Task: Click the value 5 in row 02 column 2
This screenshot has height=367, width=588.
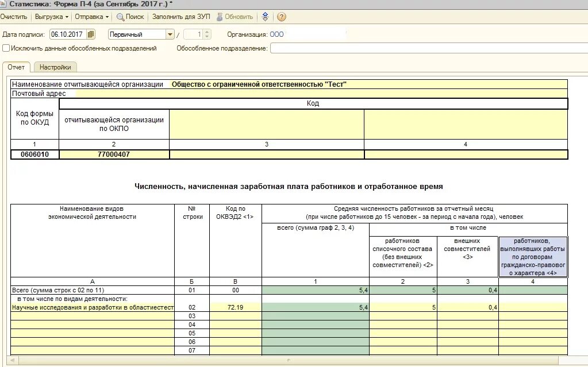Action: tap(403, 307)
